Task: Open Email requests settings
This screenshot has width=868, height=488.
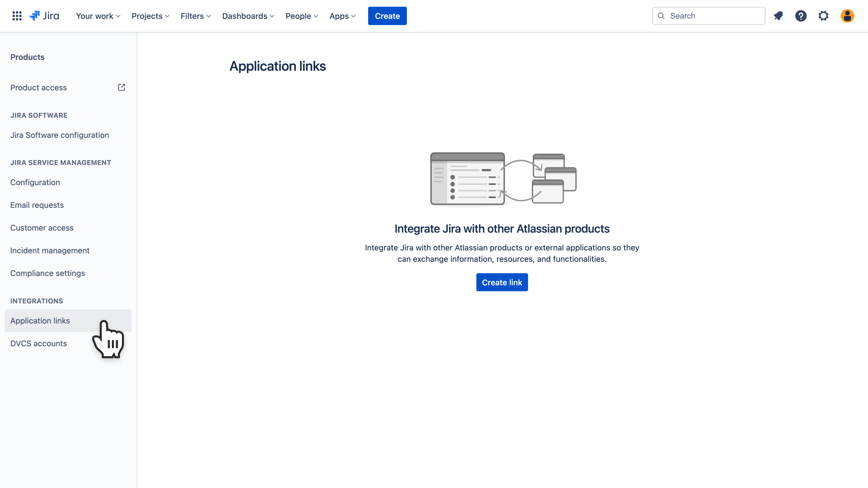Action: click(68, 205)
